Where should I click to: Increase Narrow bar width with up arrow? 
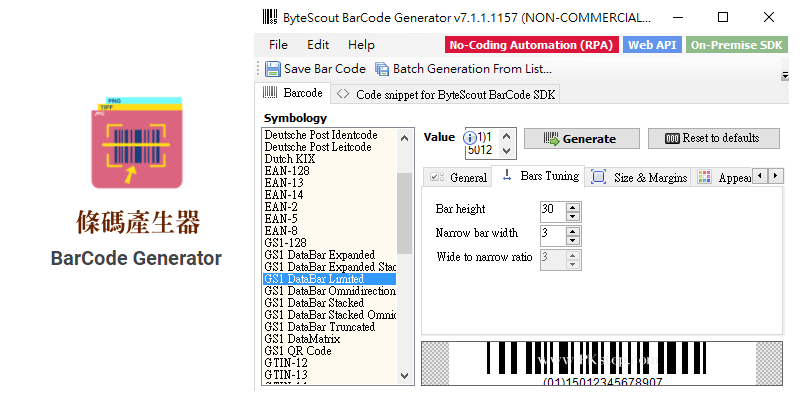tap(573, 231)
